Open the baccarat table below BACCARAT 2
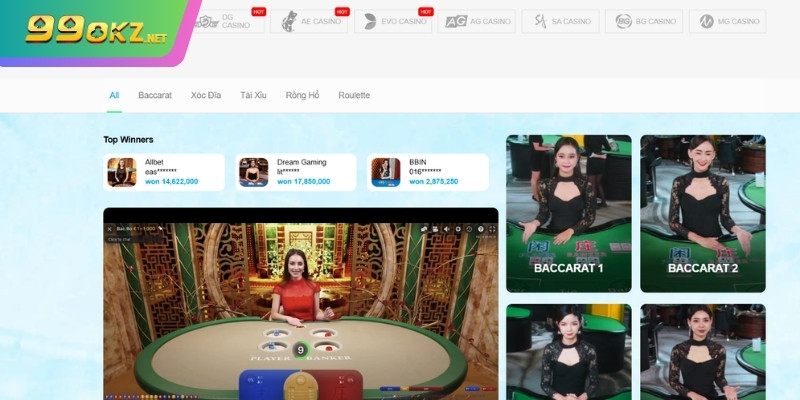Viewport: 800px width, 400px height. click(x=703, y=352)
